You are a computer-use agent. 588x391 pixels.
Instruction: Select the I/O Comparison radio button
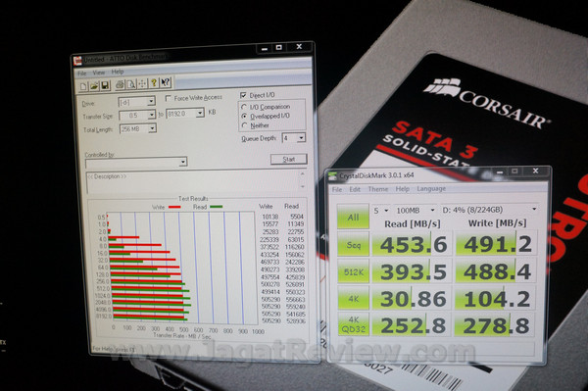(x=244, y=107)
